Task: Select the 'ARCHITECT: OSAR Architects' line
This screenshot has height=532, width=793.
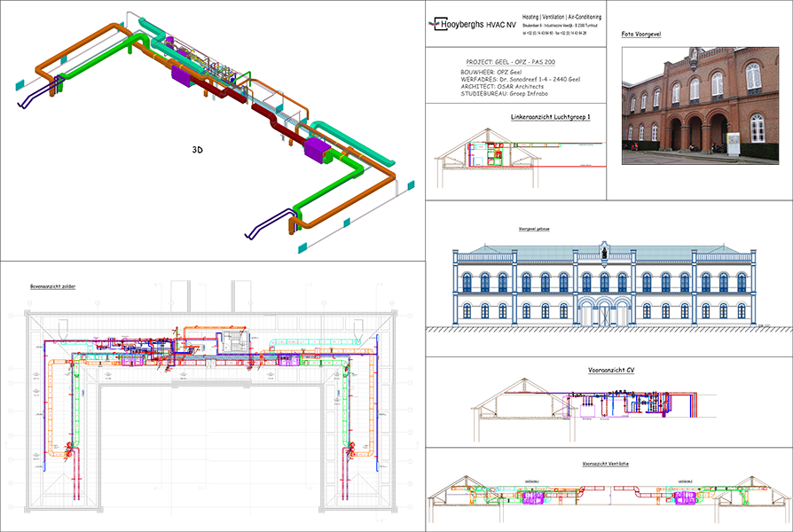Action: tap(502, 87)
